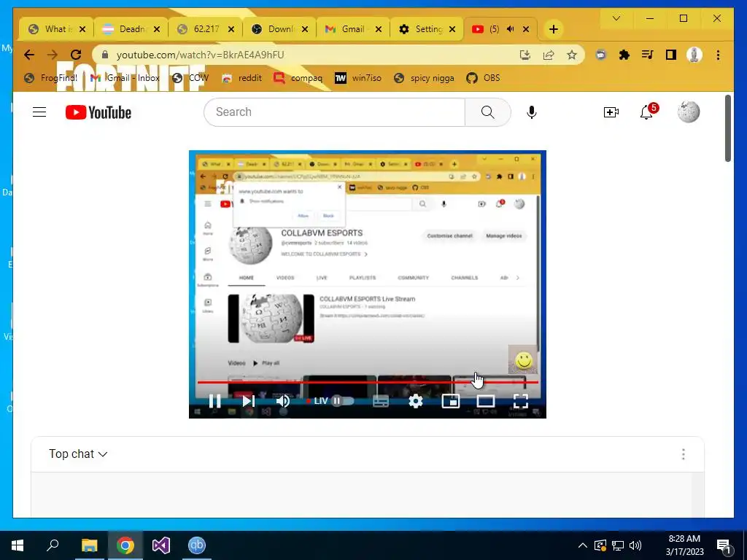Install app icon in address bar
This screenshot has height=560, width=747.
[525, 55]
